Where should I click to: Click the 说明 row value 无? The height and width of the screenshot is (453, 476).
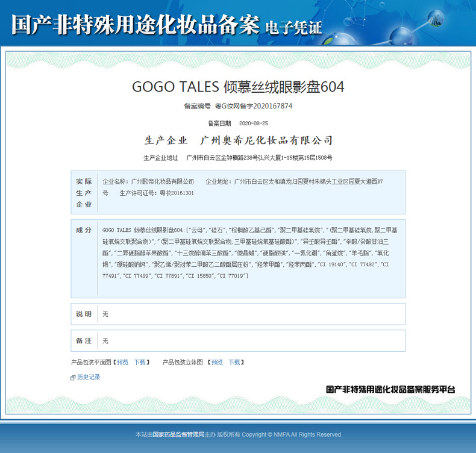(x=105, y=314)
